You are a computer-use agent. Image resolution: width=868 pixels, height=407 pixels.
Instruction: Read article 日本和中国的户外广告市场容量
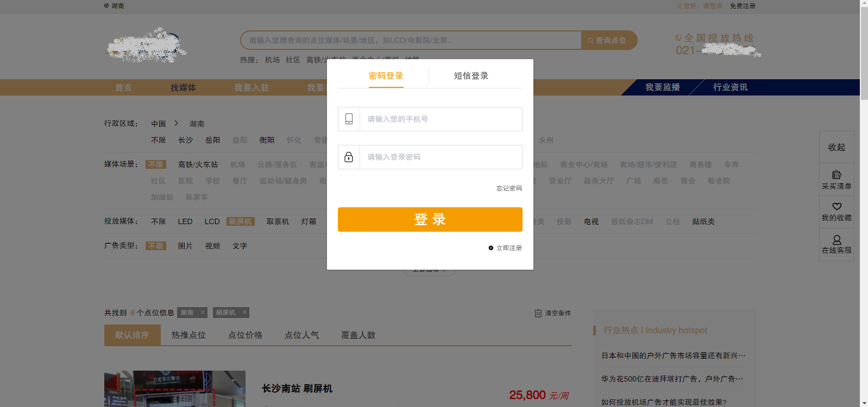click(674, 355)
